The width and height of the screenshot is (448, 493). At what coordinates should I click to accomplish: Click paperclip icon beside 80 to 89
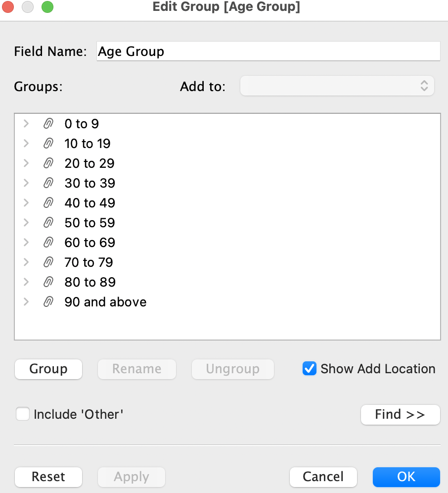tap(48, 282)
